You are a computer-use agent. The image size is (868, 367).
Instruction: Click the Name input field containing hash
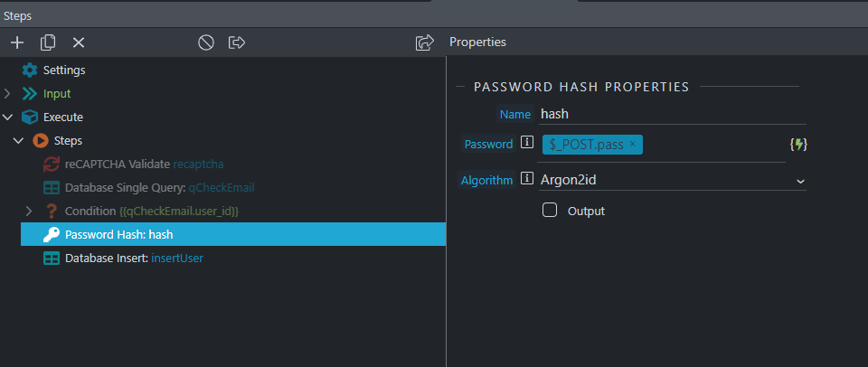pyautogui.click(x=669, y=114)
